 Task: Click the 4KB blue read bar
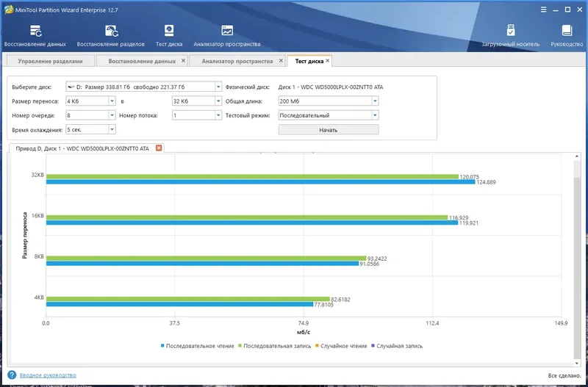[179, 304]
